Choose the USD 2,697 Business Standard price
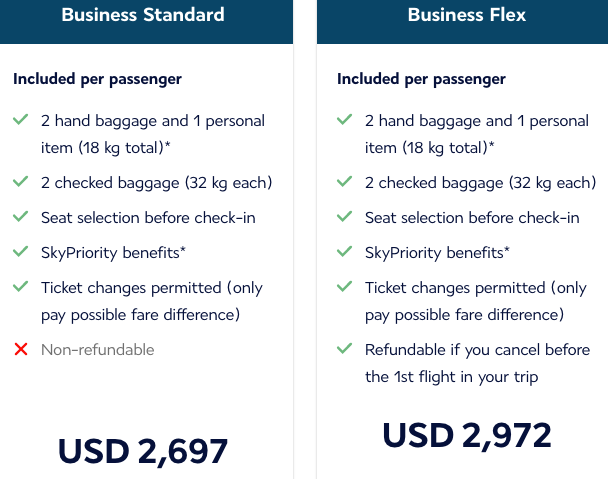The image size is (608, 479). click(143, 451)
